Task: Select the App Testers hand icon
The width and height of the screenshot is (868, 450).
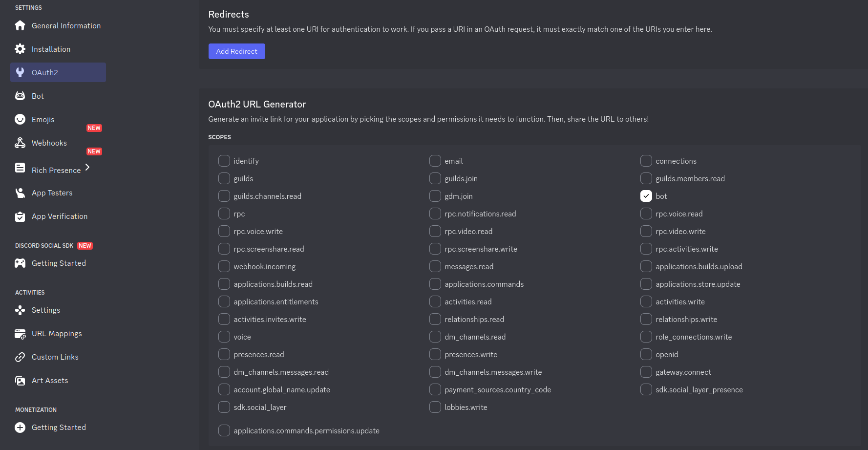Action: pos(20,193)
